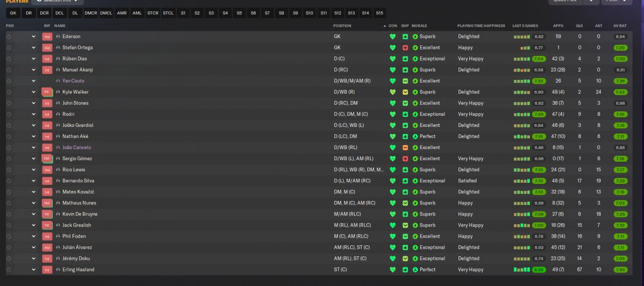Click Rúben Dias's Int status badge
This screenshot has width=644, height=286.
47,59
